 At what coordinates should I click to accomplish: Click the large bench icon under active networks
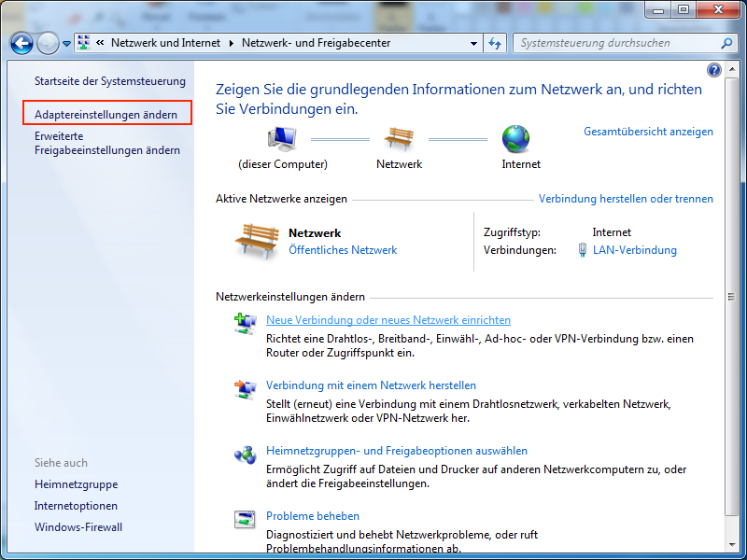pos(258,242)
